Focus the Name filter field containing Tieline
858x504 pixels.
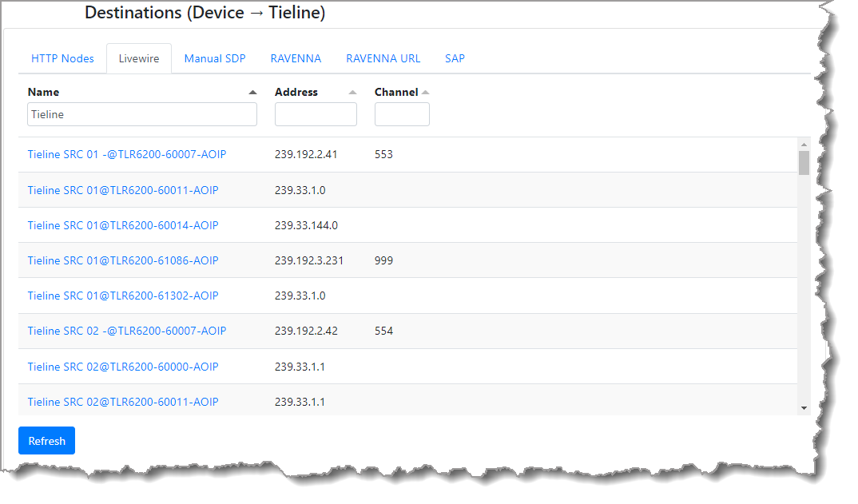coord(142,114)
